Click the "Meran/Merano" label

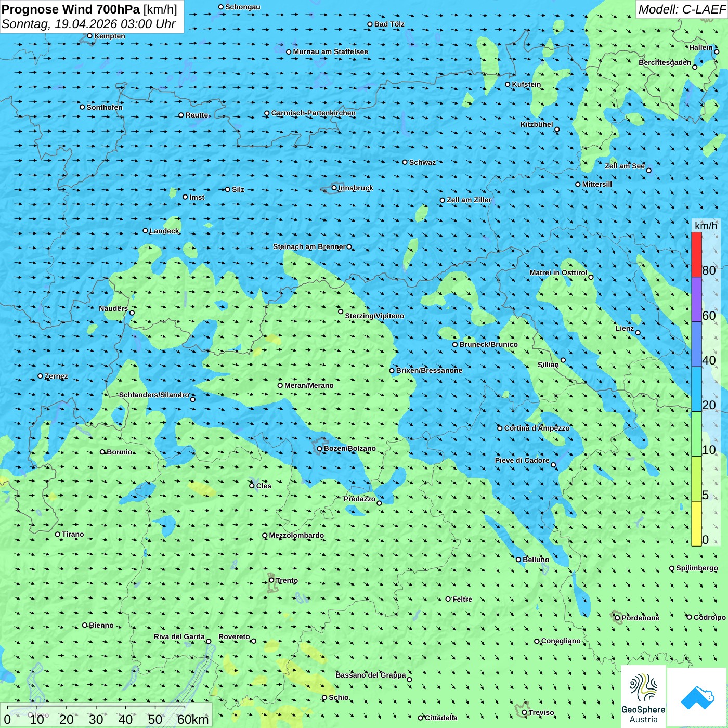(x=309, y=385)
